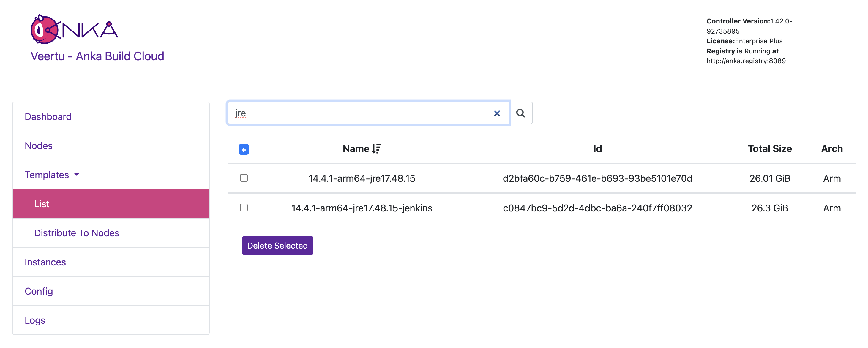Navigate to the Instances page
Image resolution: width=868 pixels, height=348 pixels.
tap(45, 262)
